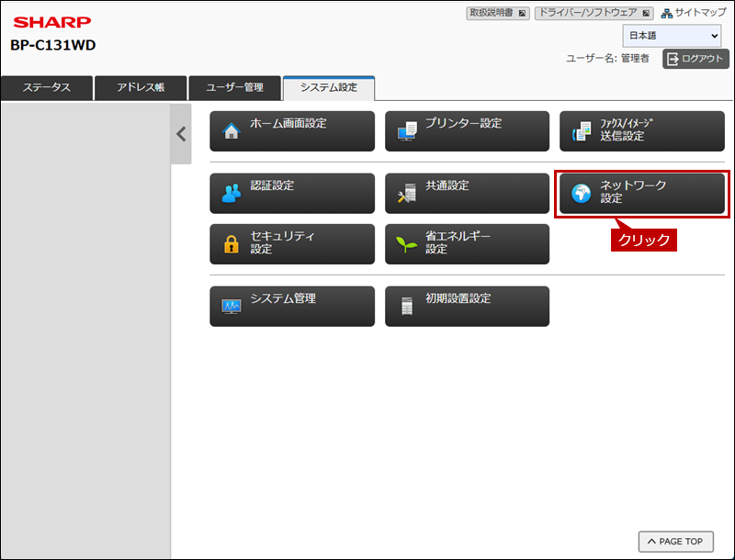Screen dimensions: 735x560
Task: Open システム管理 label
Action: [x=283, y=298]
